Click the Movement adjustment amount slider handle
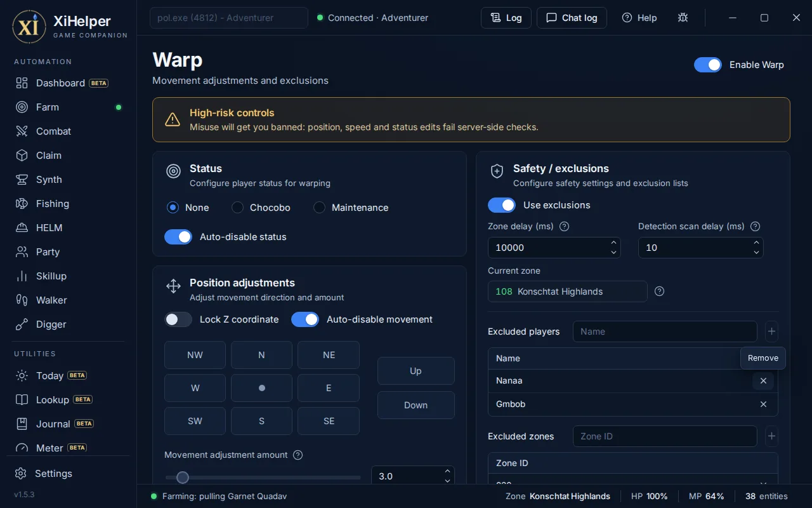Screen dimensions: 812x508 (183, 477)
